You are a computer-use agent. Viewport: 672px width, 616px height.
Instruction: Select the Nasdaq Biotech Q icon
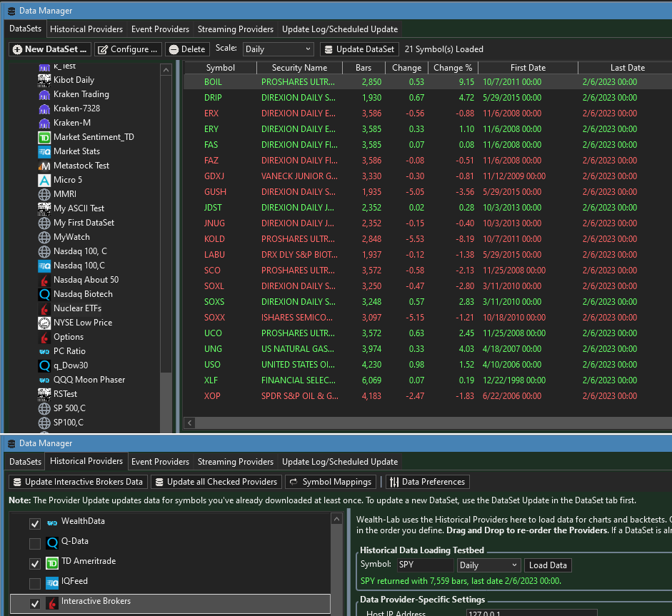pyautogui.click(x=44, y=294)
